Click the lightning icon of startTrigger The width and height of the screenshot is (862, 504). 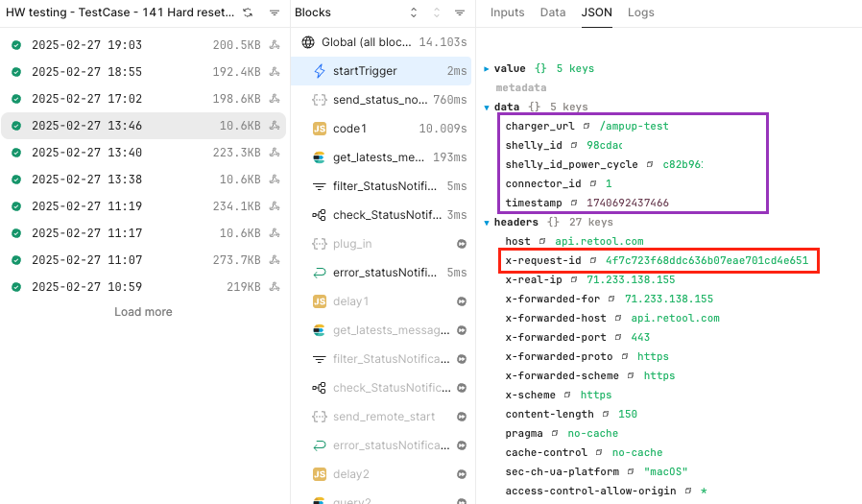click(x=320, y=71)
